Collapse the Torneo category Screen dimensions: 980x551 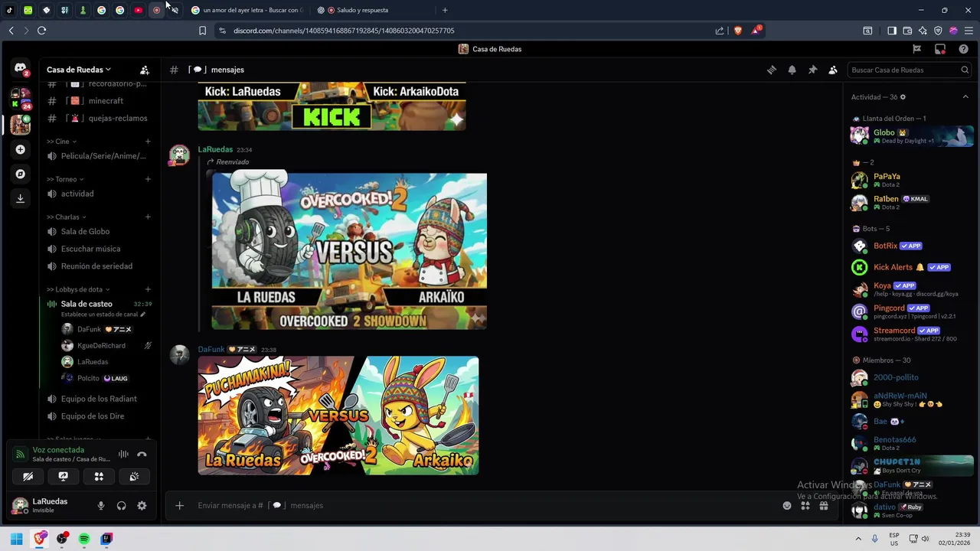pyautogui.click(x=65, y=179)
